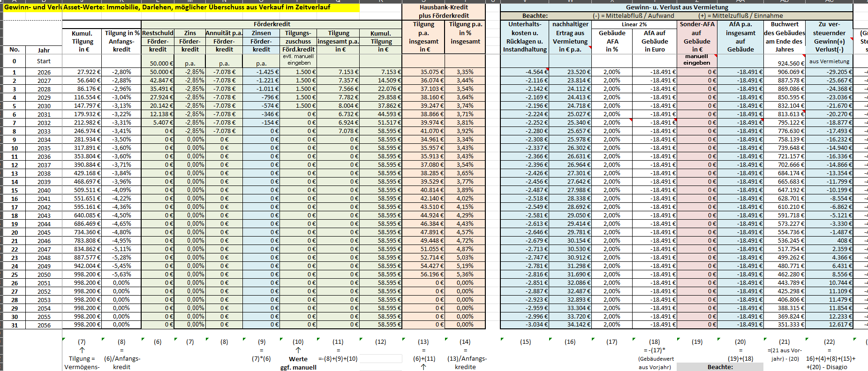Click "manuell eingeben" cell under Sonder-AFA

coord(697,60)
